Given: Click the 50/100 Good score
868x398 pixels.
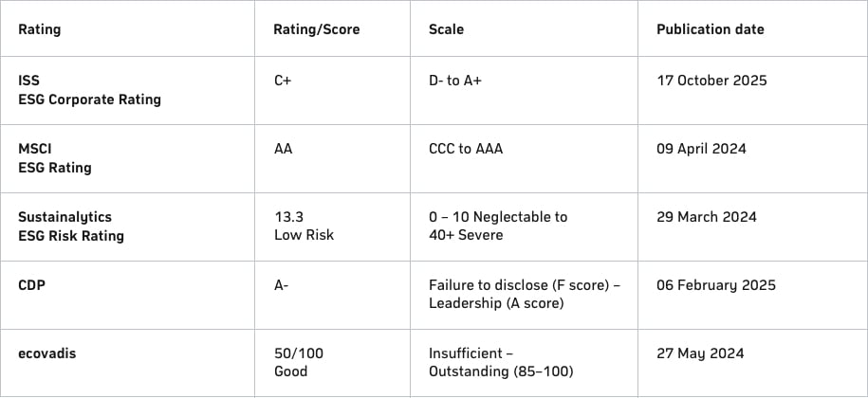Looking at the screenshot, I should click(x=298, y=362).
